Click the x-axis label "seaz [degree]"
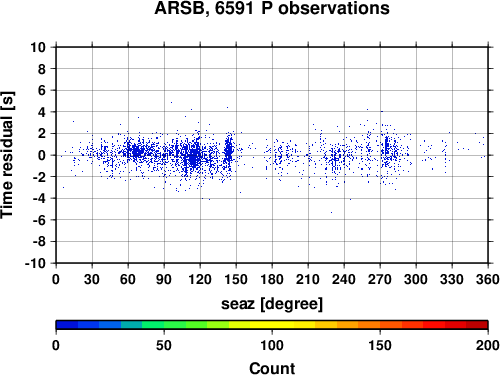The image size is (500, 375). pos(272,304)
